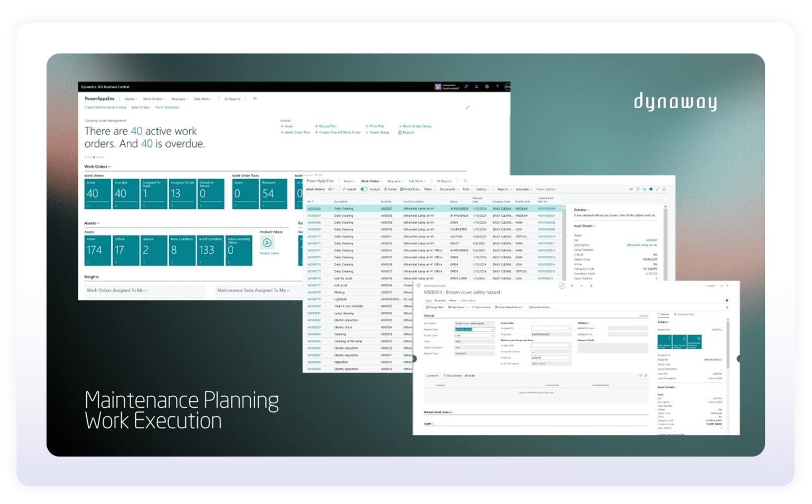
Task: Open the notifications bell icon
Action: (477, 86)
